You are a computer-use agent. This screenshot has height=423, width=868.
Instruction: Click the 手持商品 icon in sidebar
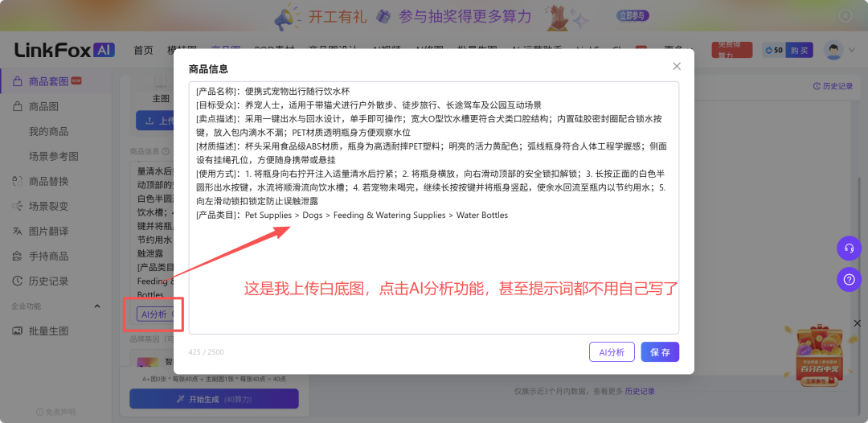[x=18, y=256]
